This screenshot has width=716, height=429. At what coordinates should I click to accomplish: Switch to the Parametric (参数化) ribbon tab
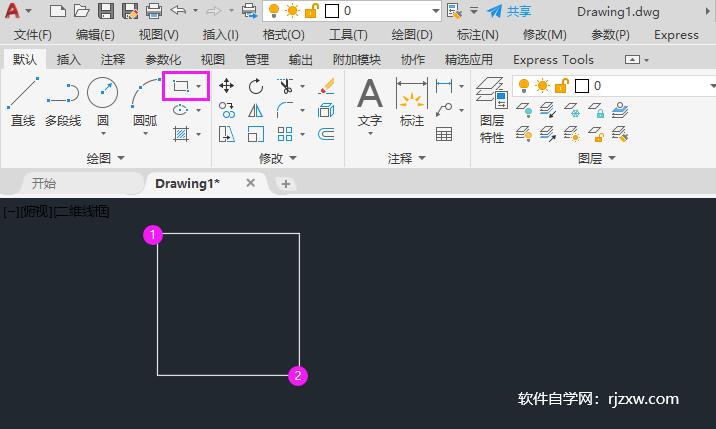click(x=163, y=59)
